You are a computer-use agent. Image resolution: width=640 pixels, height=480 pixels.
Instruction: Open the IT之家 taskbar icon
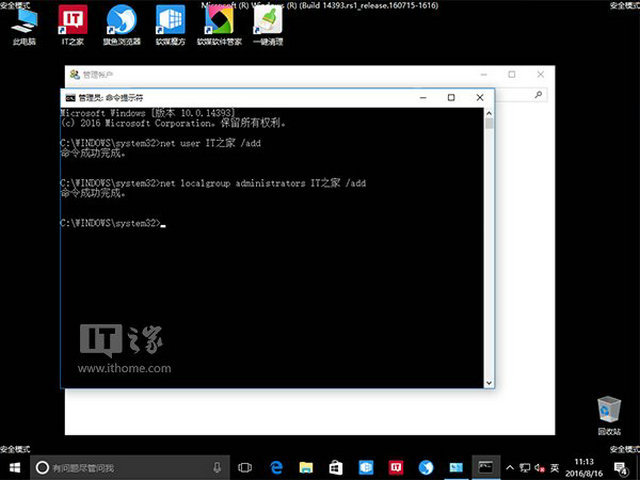[396, 467]
